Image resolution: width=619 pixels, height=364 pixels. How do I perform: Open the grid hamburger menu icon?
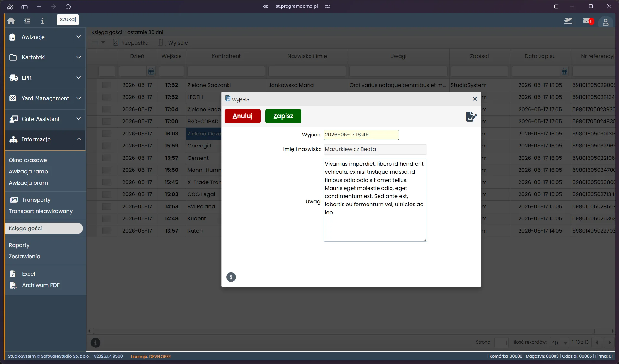[95, 42]
